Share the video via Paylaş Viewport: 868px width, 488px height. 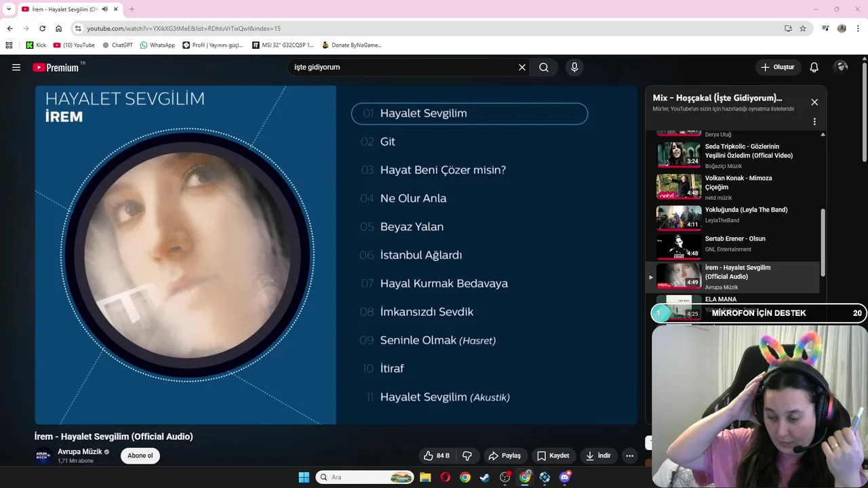pos(505,455)
